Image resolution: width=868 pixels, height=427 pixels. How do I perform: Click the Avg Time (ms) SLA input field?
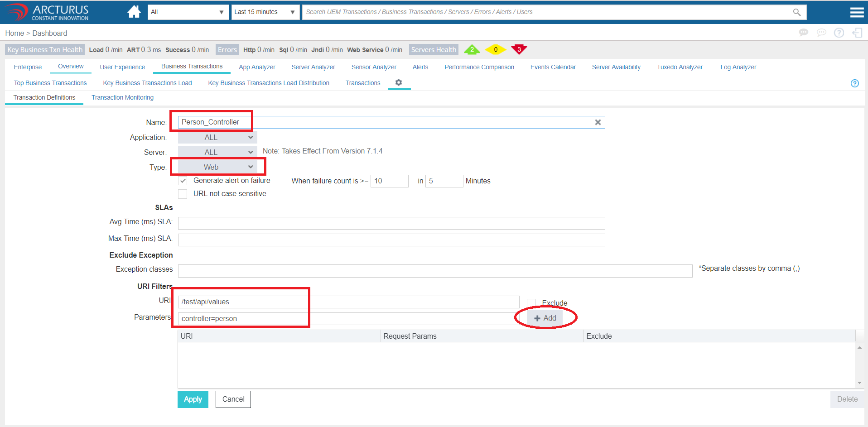coord(391,223)
